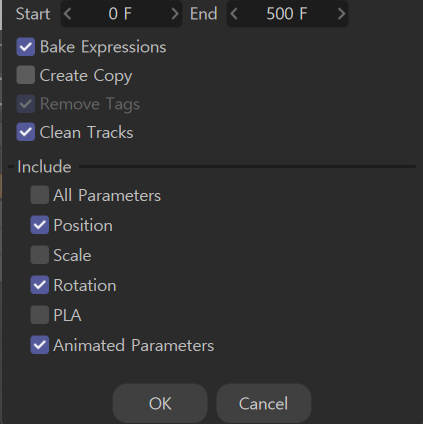Uncheck the Rotation checkbox

tap(40, 285)
